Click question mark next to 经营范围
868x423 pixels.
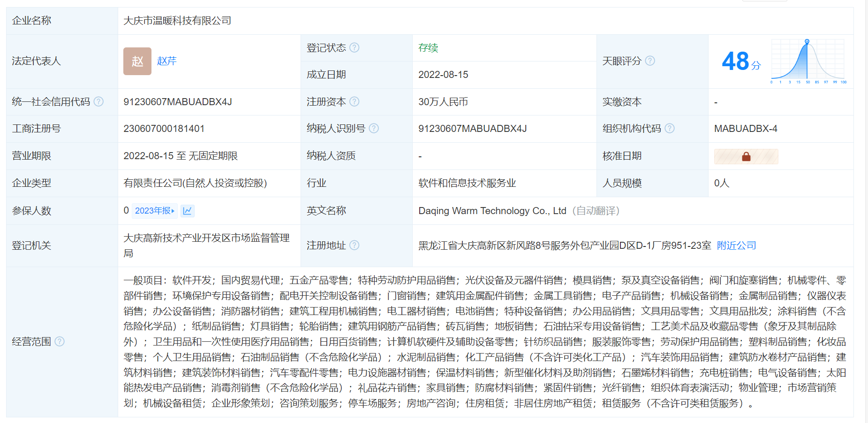point(60,341)
